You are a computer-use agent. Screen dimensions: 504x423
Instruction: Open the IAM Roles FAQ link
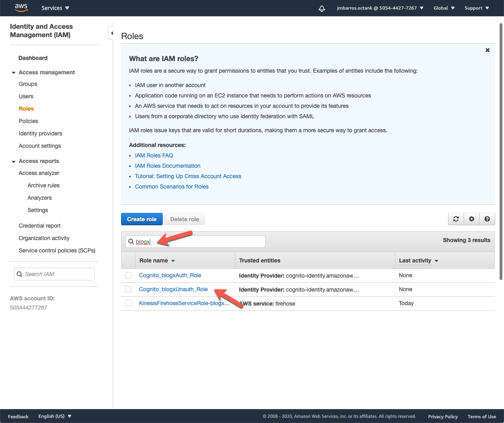pyautogui.click(x=154, y=155)
